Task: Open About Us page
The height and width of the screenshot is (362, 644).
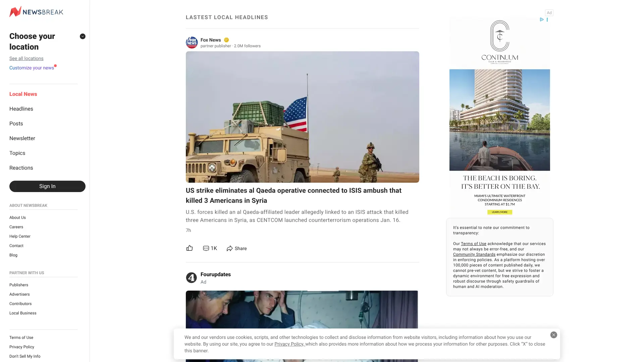Action: coord(17,218)
